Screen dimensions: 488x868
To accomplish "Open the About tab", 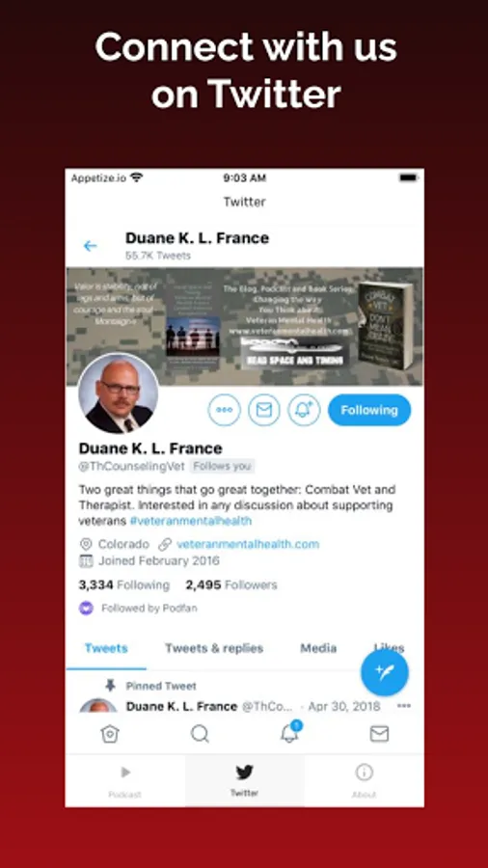I will pos(364,781).
